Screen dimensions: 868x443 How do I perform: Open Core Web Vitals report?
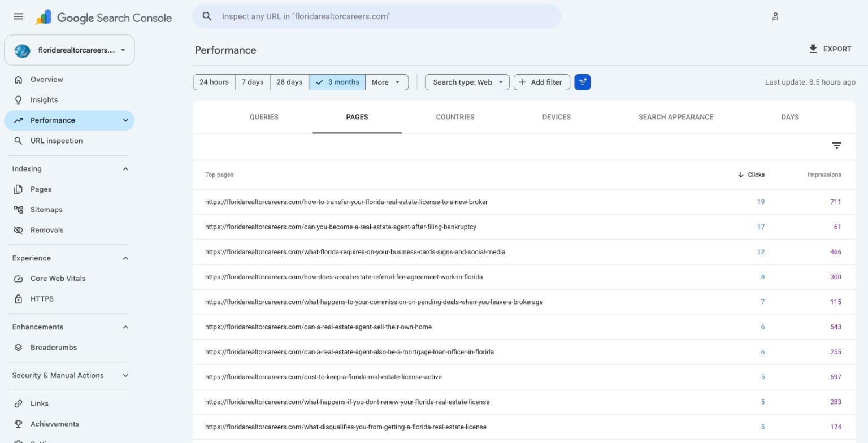click(x=69, y=279)
